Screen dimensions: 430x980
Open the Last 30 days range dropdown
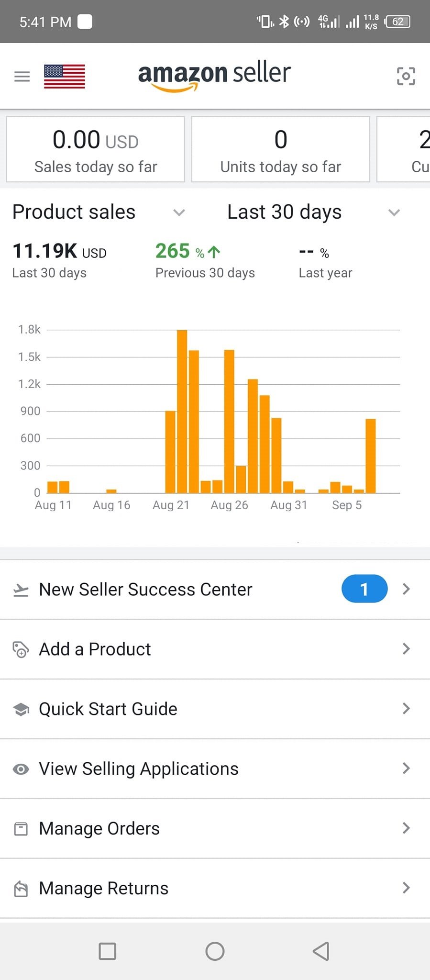pyautogui.click(x=394, y=212)
